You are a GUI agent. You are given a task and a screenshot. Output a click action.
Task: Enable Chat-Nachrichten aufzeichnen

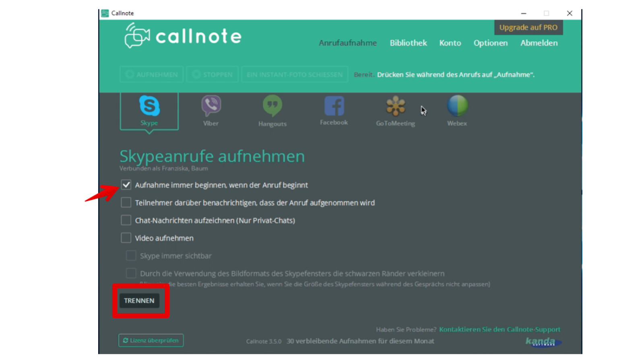pyautogui.click(x=126, y=220)
